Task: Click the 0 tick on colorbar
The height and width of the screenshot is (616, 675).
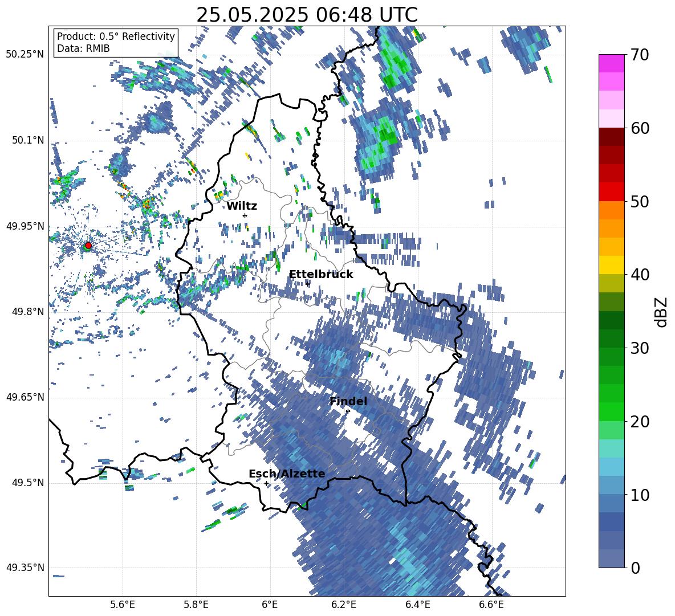Action: click(636, 568)
